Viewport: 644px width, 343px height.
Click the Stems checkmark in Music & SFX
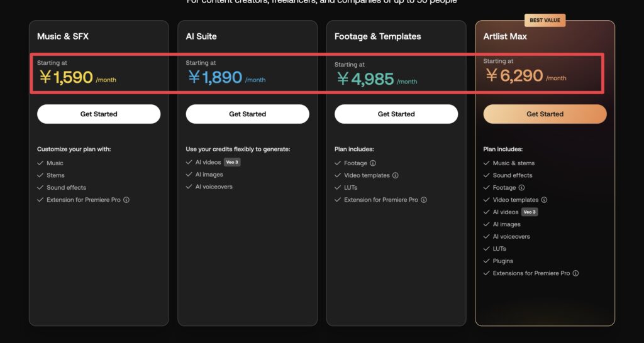(40, 175)
